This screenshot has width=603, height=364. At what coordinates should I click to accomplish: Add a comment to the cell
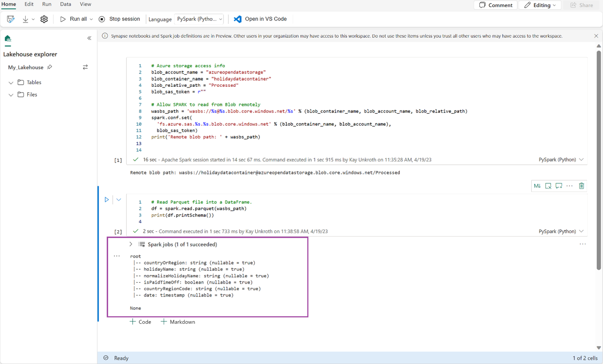559,186
